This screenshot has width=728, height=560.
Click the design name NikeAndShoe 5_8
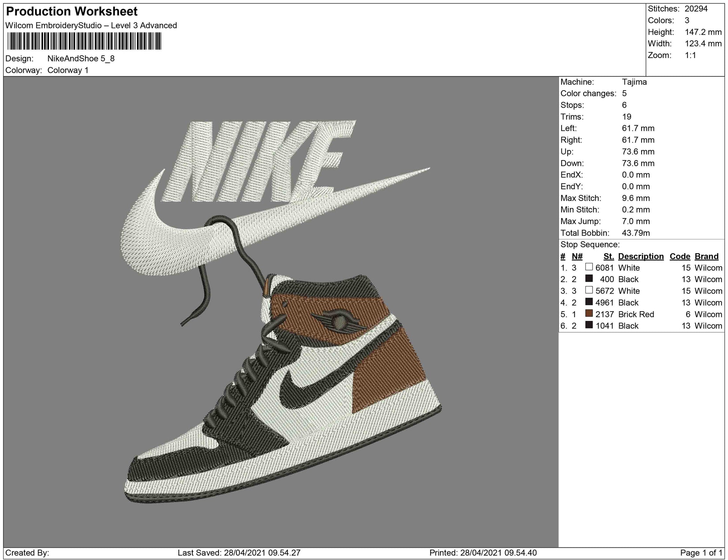[x=81, y=58]
